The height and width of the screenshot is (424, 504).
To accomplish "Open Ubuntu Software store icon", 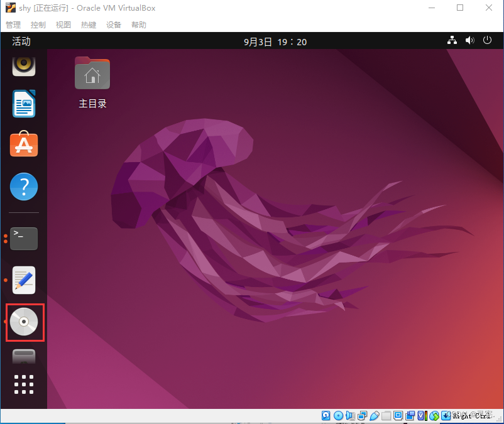I will click(24, 144).
